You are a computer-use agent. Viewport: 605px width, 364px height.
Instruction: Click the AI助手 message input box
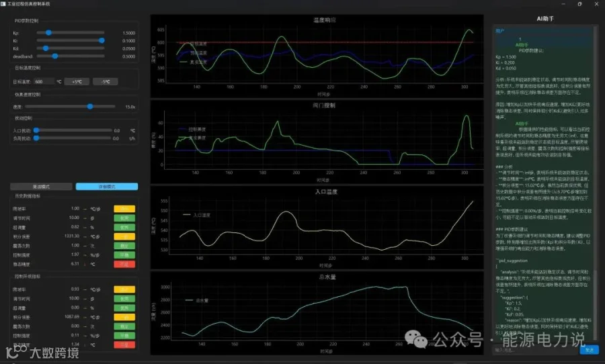tap(536, 350)
